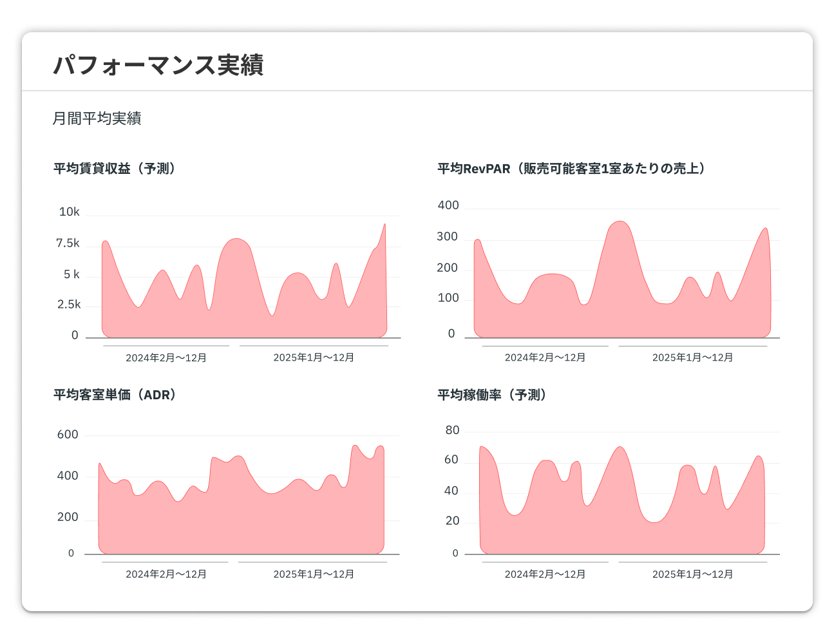Click the 2024年2月〜12月 label under ADR chart

pyautogui.click(x=166, y=574)
